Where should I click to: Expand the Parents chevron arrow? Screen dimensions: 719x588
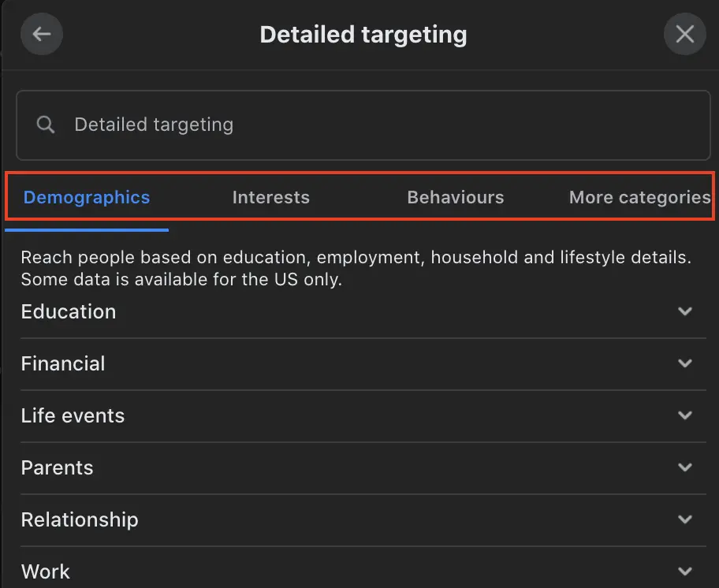[x=685, y=467]
